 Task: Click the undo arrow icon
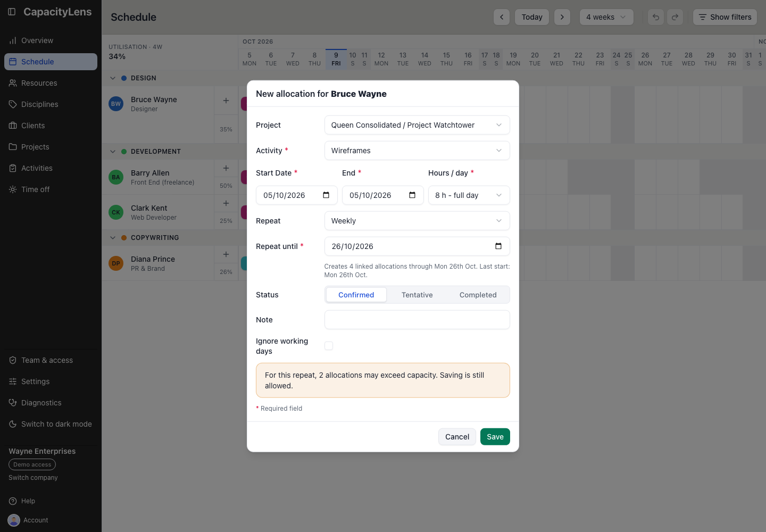(x=656, y=17)
